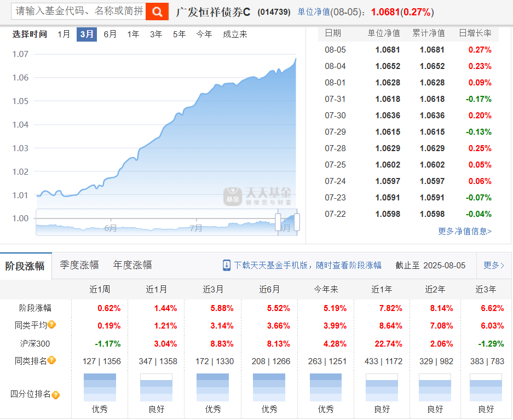Screen dimensions: 513x420
Task: Click the 近2年 column header
Action: pyautogui.click(x=435, y=289)
